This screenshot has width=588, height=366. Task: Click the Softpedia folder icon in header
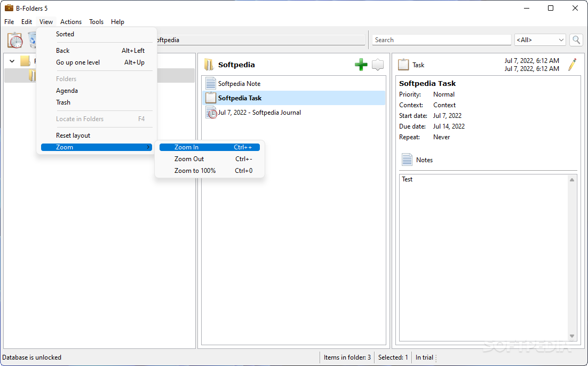point(209,65)
